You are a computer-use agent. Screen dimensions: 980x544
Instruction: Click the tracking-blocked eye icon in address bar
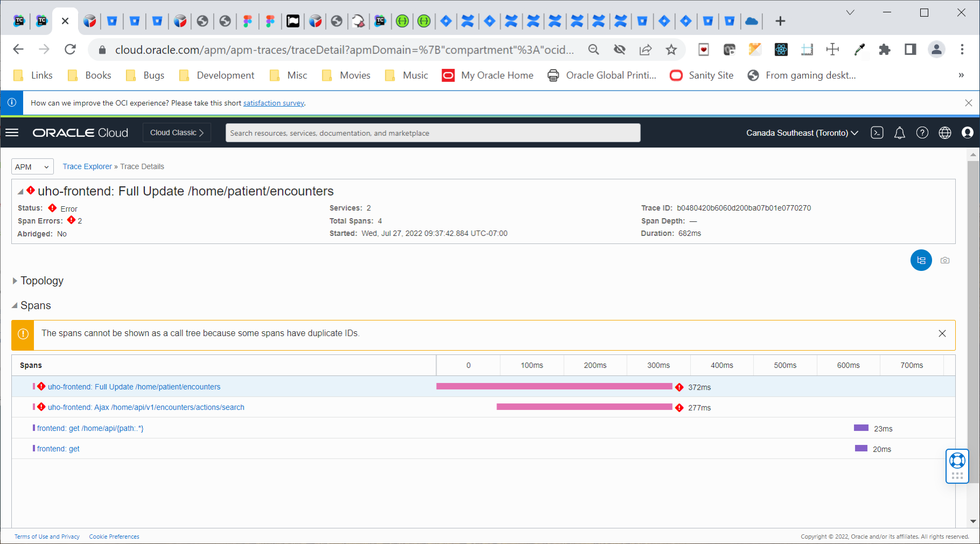click(619, 50)
